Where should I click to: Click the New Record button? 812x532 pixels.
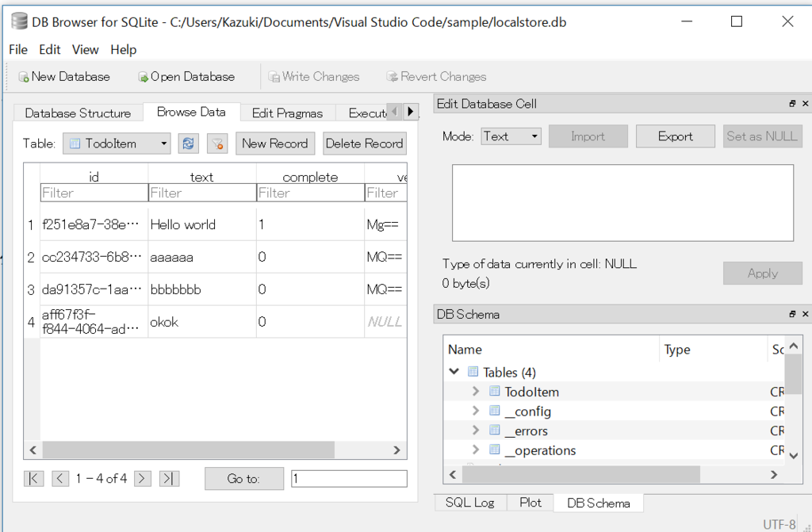pyautogui.click(x=275, y=144)
